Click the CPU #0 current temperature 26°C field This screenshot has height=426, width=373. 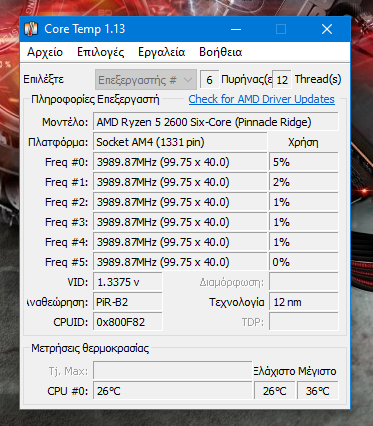(x=173, y=391)
